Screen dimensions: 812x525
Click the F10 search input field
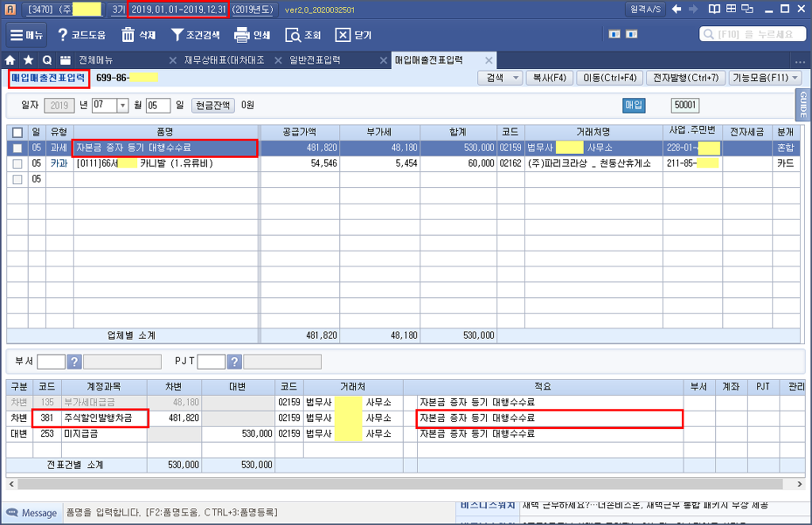click(x=752, y=35)
